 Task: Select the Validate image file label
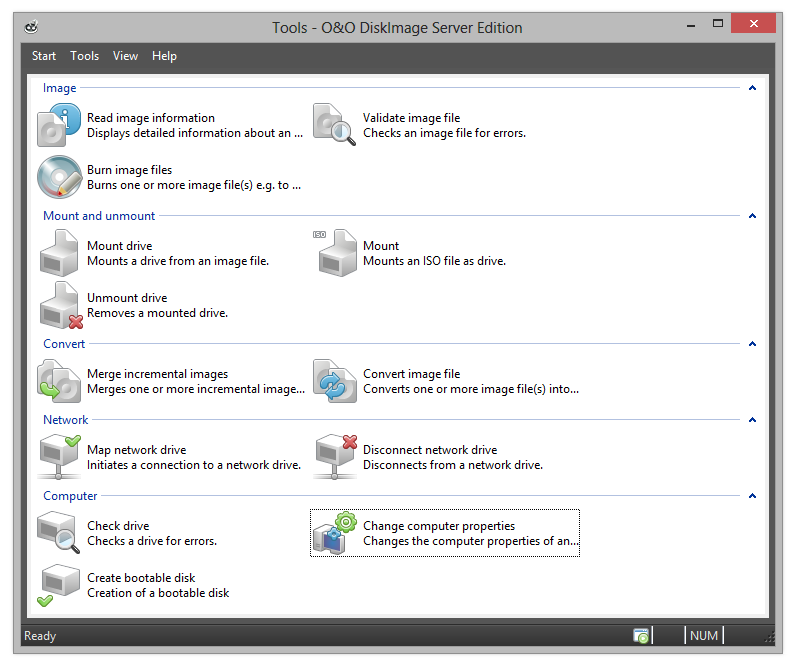(411, 118)
